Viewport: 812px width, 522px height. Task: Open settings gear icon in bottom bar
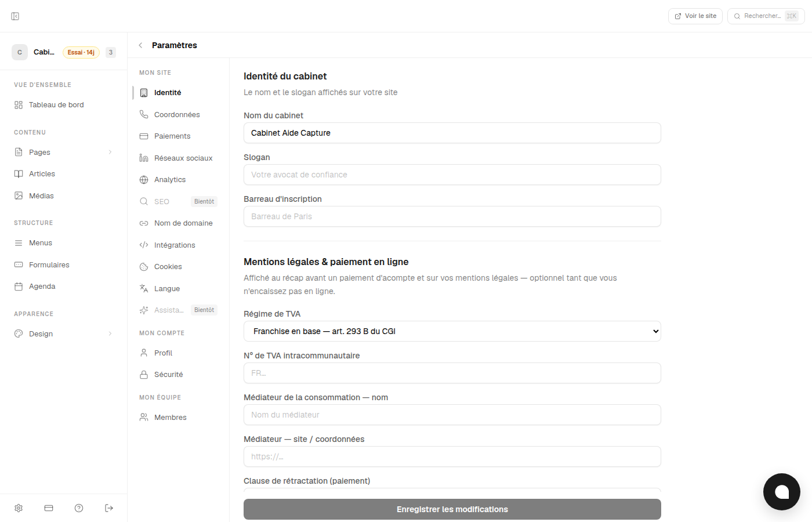(19, 508)
